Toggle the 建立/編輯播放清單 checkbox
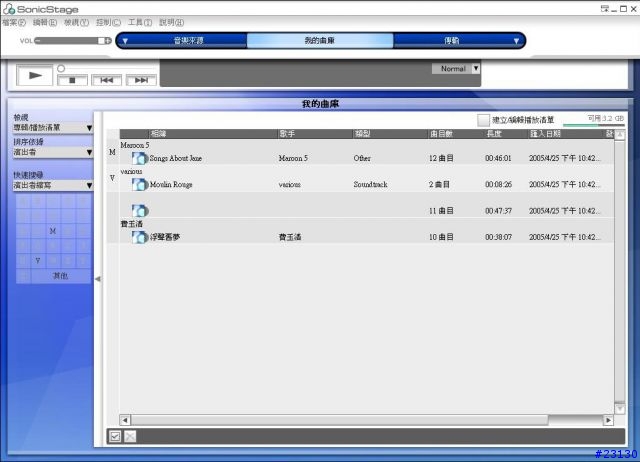The height and width of the screenshot is (462, 640). click(483, 120)
